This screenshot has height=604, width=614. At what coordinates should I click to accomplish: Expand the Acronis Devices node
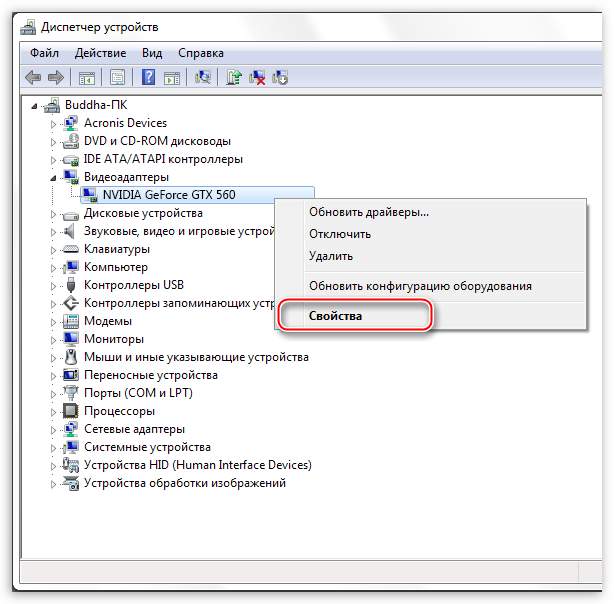click(x=55, y=123)
